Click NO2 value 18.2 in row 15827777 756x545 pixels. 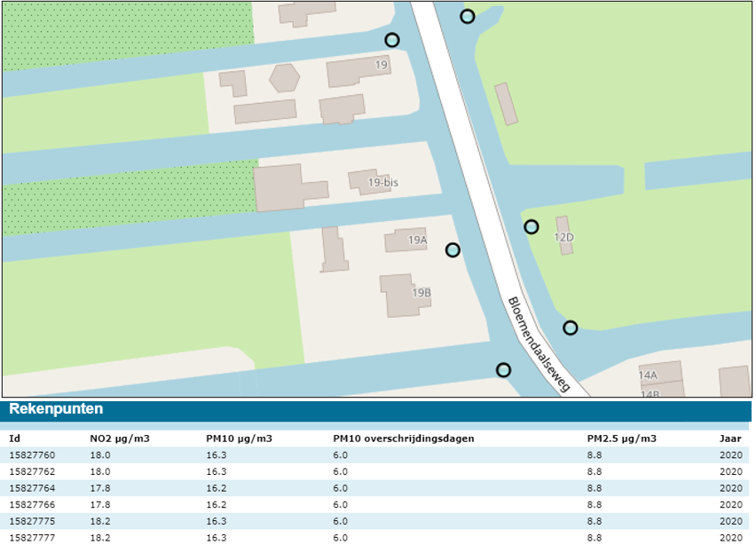(x=99, y=537)
